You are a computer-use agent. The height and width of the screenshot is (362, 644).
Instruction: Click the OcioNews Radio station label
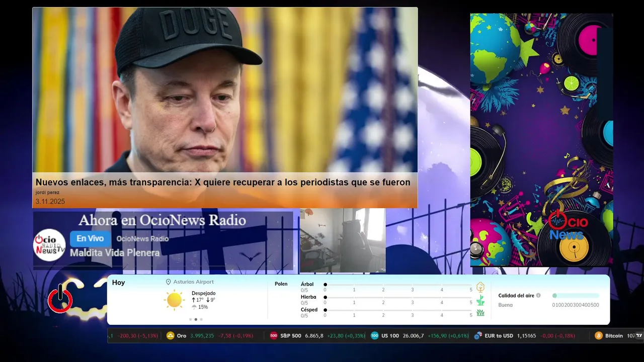coord(142,239)
